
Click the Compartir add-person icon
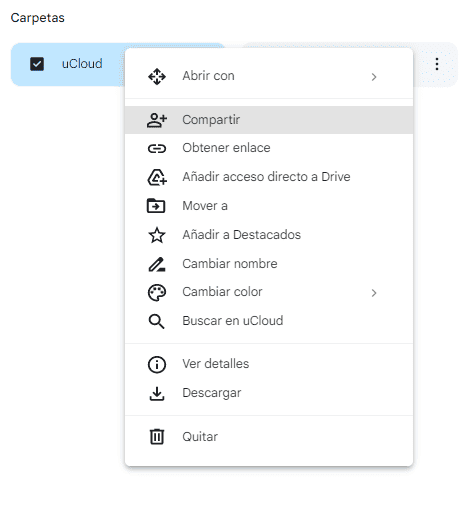(x=157, y=120)
